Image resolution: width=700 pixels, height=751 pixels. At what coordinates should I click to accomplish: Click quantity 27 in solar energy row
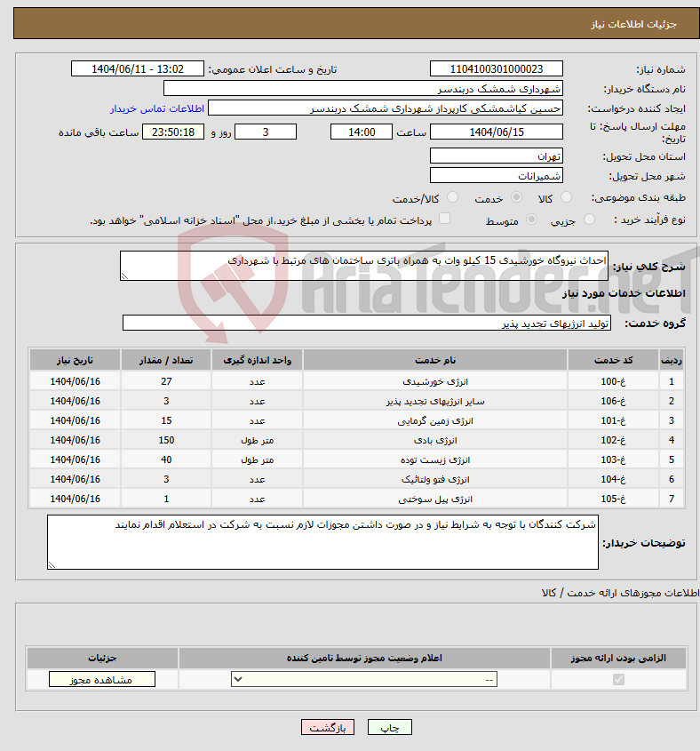[x=166, y=382]
